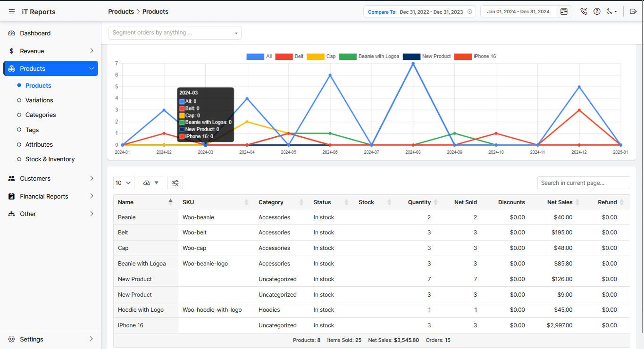Expand the Revenue sidebar menu
The width and height of the screenshot is (644, 349).
click(x=50, y=51)
